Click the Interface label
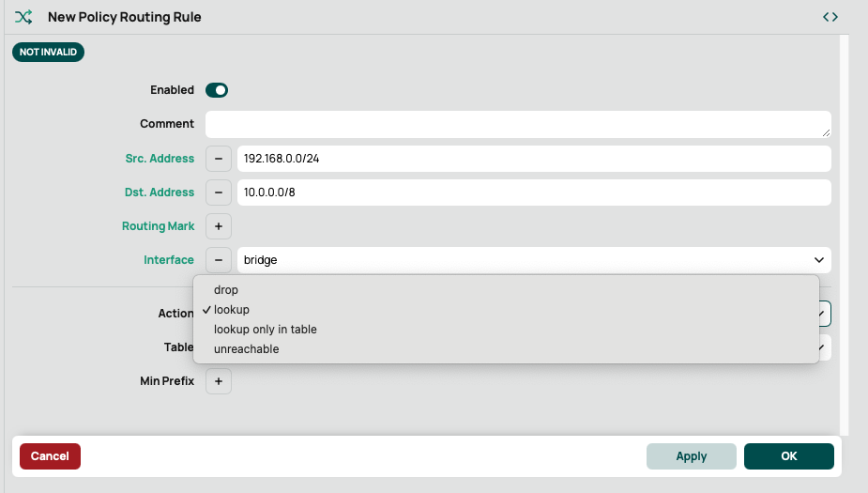868x493 pixels. pos(169,260)
